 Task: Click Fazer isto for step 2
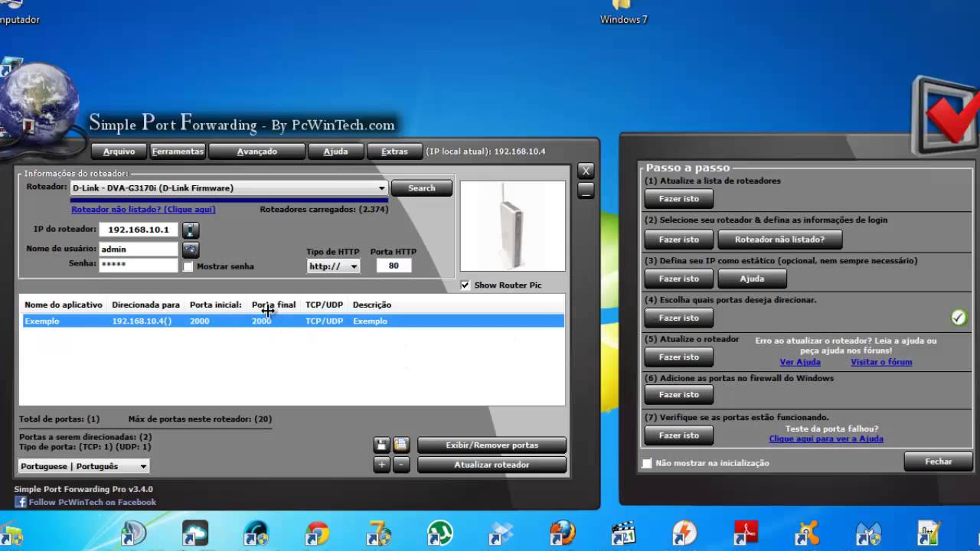pyautogui.click(x=679, y=240)
